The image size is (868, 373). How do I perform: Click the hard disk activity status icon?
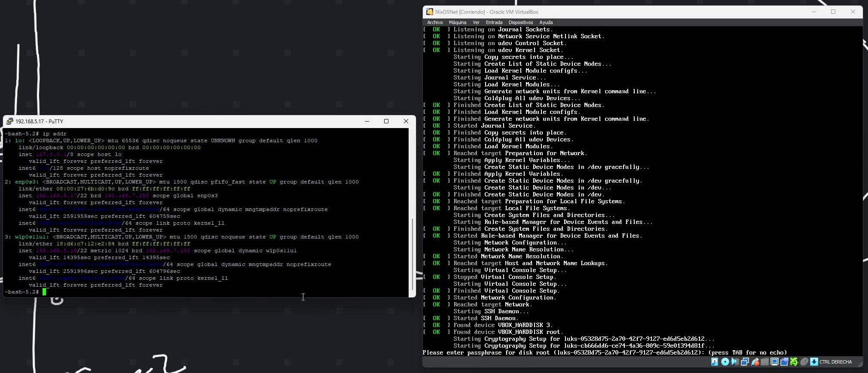[715, 362]
